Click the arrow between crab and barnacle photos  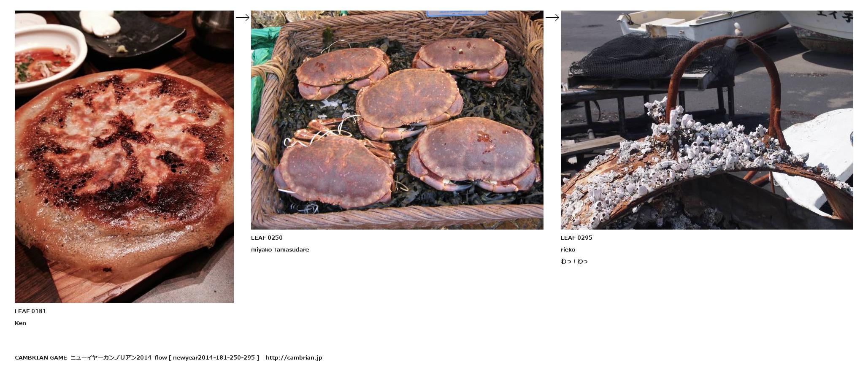552,17
